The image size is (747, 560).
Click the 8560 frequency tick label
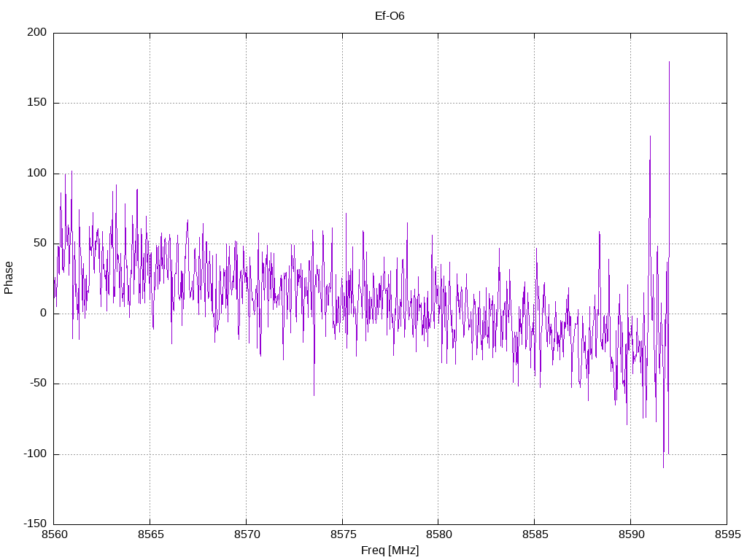pyautogui.click(x=55, y=534)
